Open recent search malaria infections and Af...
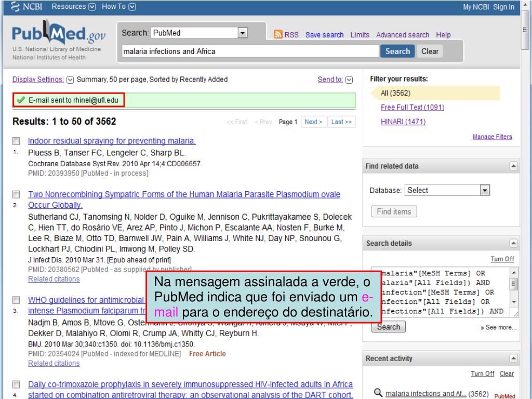This screenshot has height=399, width=532. (x=426, y=394)
